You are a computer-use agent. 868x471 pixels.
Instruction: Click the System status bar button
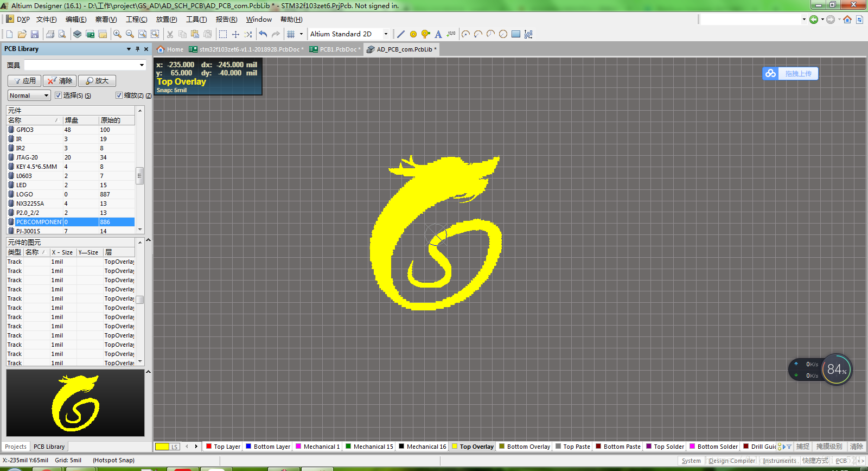coord(691,461)
